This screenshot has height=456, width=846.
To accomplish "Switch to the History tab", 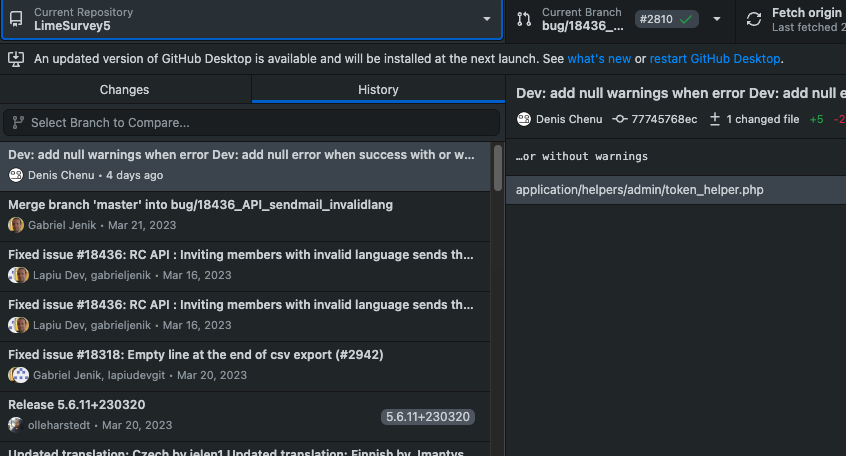I will pos(378,90).
